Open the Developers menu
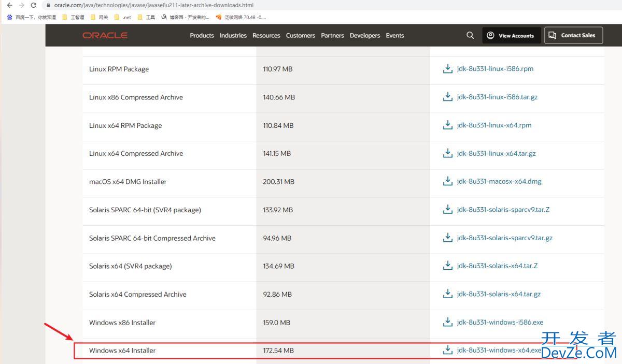Viewport: 622px width, 364px height. point(365,36)
